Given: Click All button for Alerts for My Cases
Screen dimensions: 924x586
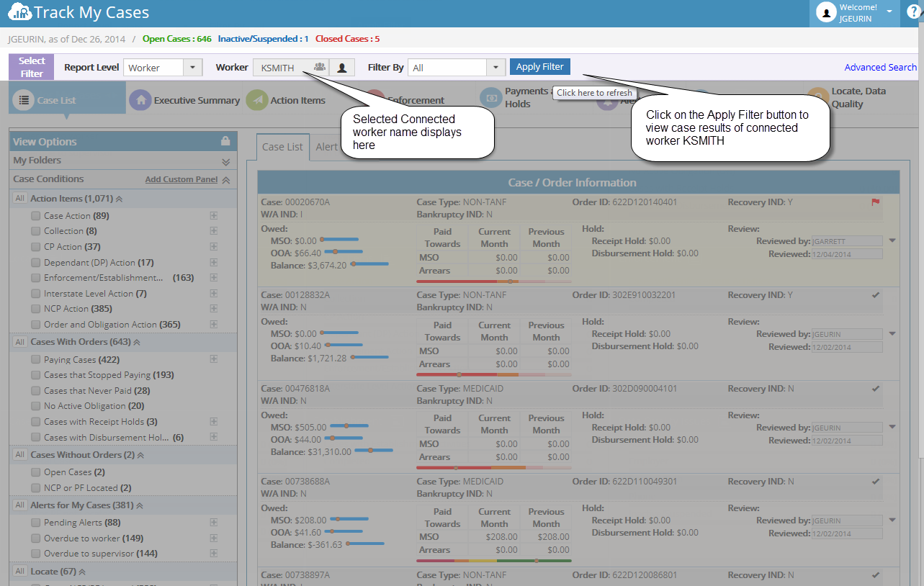Looking at the screenshot, I should [x=20, y=505].
